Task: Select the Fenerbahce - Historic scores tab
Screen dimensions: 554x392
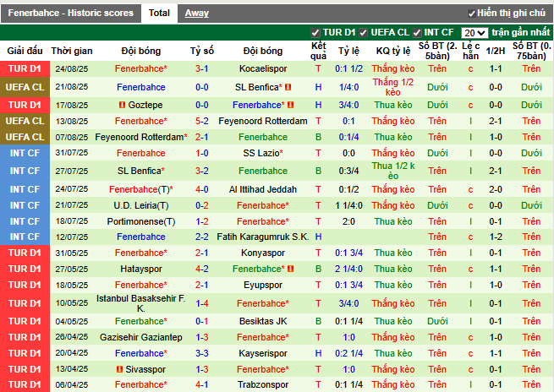Action: pos(71,13)
